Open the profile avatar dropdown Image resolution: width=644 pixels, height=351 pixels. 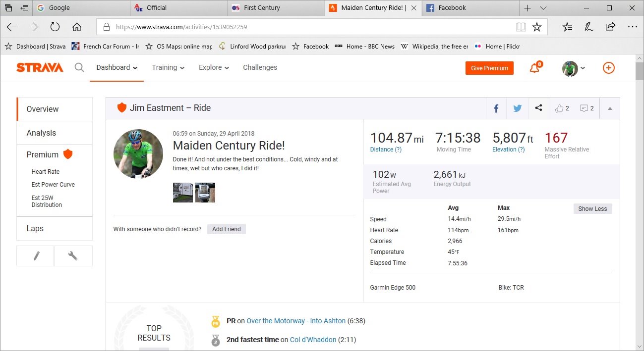(x=574, y=68)
